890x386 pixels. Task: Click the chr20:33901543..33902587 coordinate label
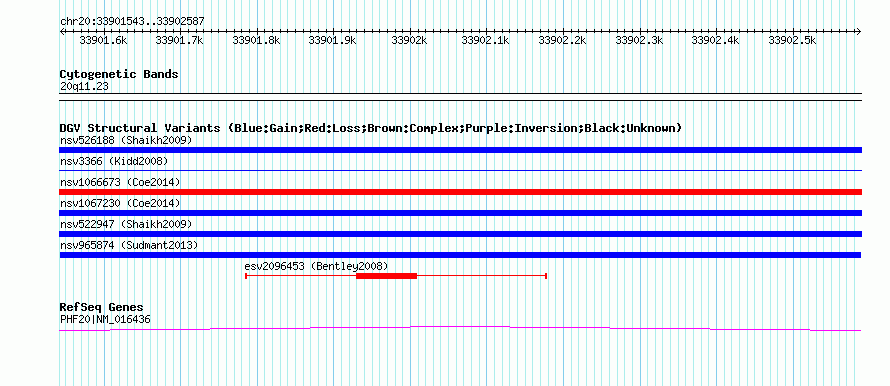pos(132,22)
